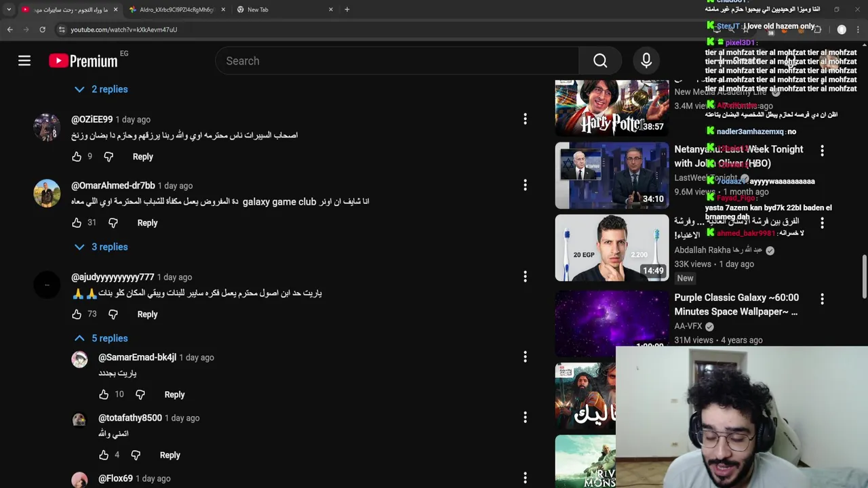Reply to @ajudyyyyyyyyy777 comment
This screenshot has height=488, width=868.
147,314
